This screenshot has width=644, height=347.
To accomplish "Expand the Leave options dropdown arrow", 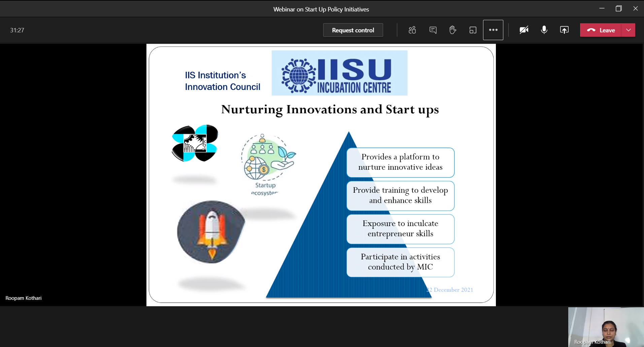I will tap(629, 30).
